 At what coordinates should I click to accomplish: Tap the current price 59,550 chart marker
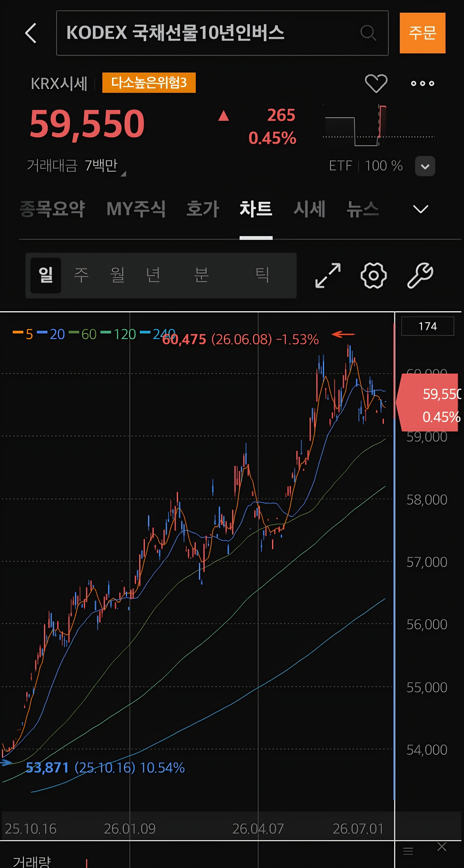coord(427,402)
